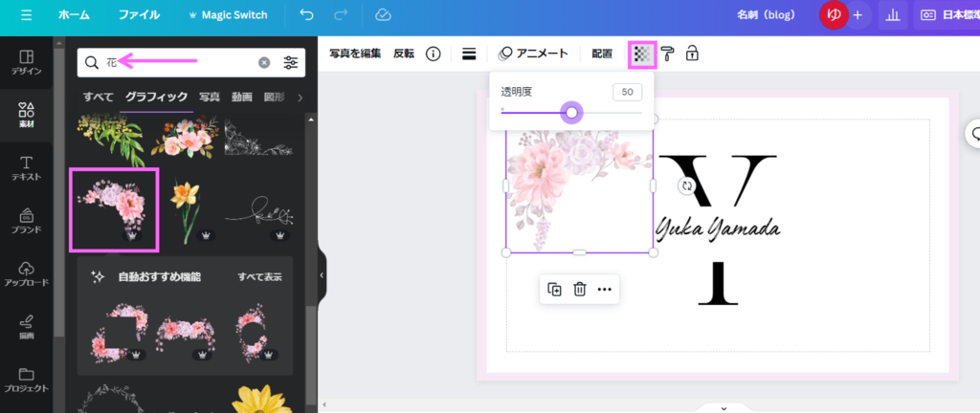This screenshot has width=980, height=413.
Task: Toggle the lock icon in toolbar
Action: (x=691, y=54)
